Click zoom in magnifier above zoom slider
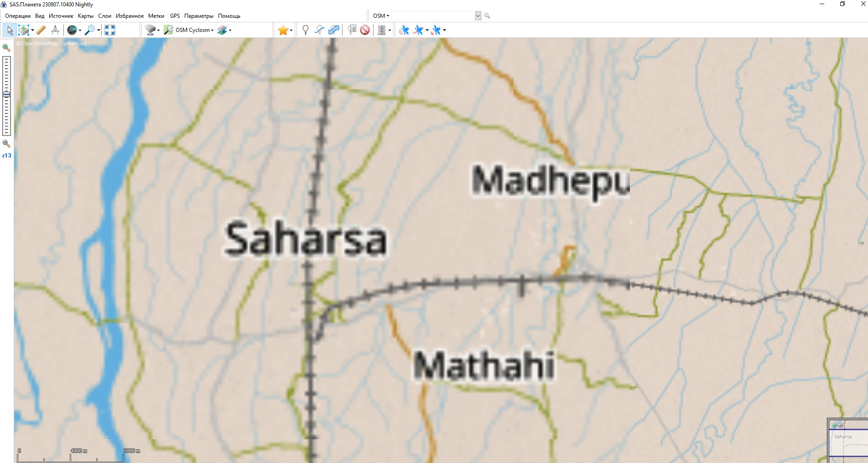 [x=6, y=47]
